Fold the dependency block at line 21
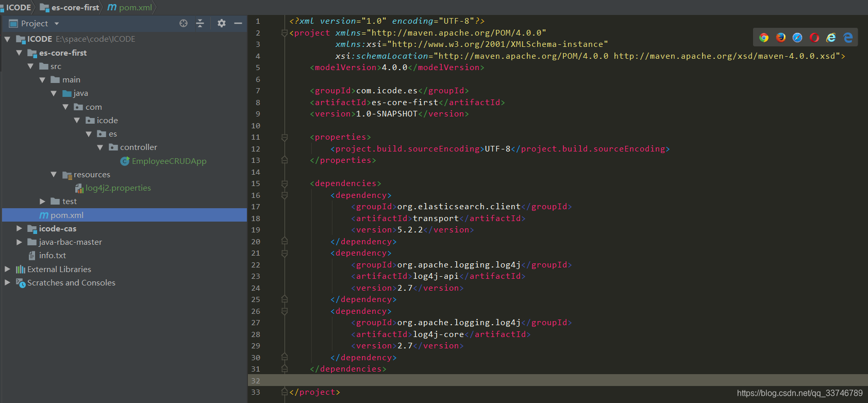This screenshot has height=403, width=868. 285,253
